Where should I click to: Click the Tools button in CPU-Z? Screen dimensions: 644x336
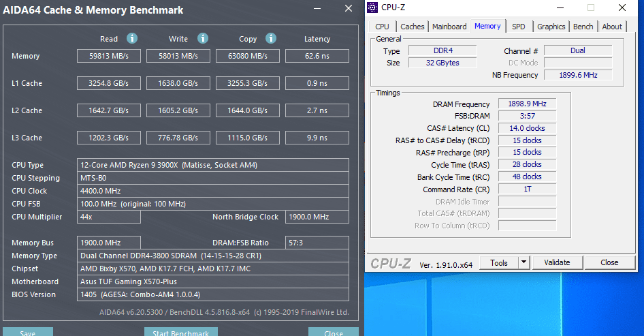[498, 262]
